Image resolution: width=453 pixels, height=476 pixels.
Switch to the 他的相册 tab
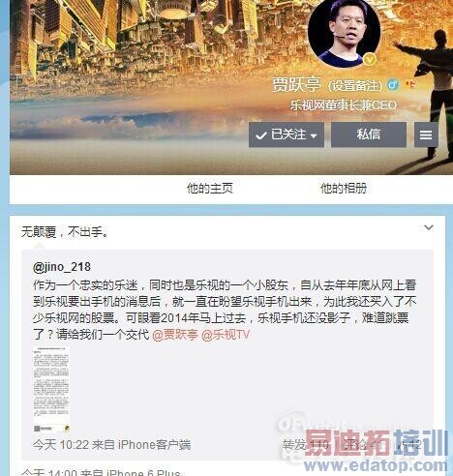(344, 189)
